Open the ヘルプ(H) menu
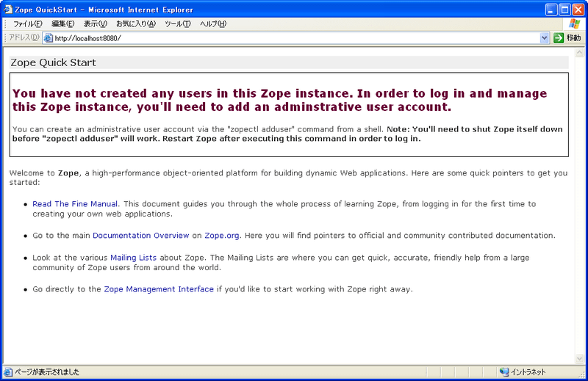Screen dimensions: 588x381 click(x=213, y=24)
